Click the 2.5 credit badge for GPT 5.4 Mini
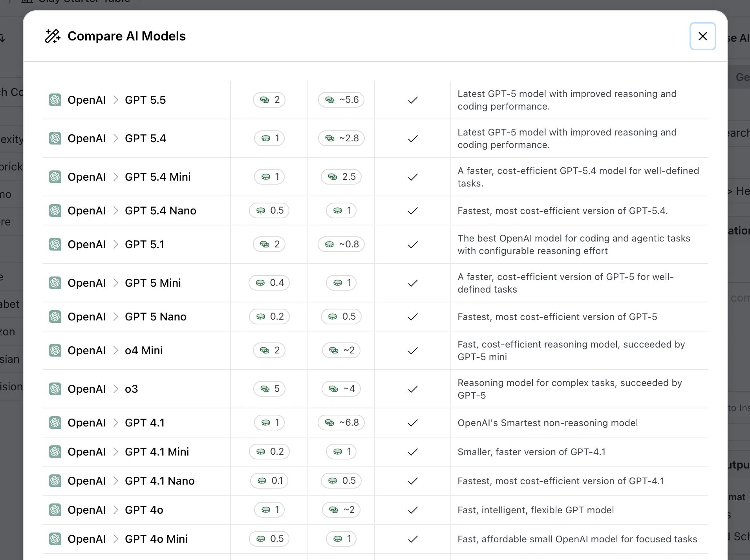The height and width of the screenshot is (560, 750). coord(341,177)
